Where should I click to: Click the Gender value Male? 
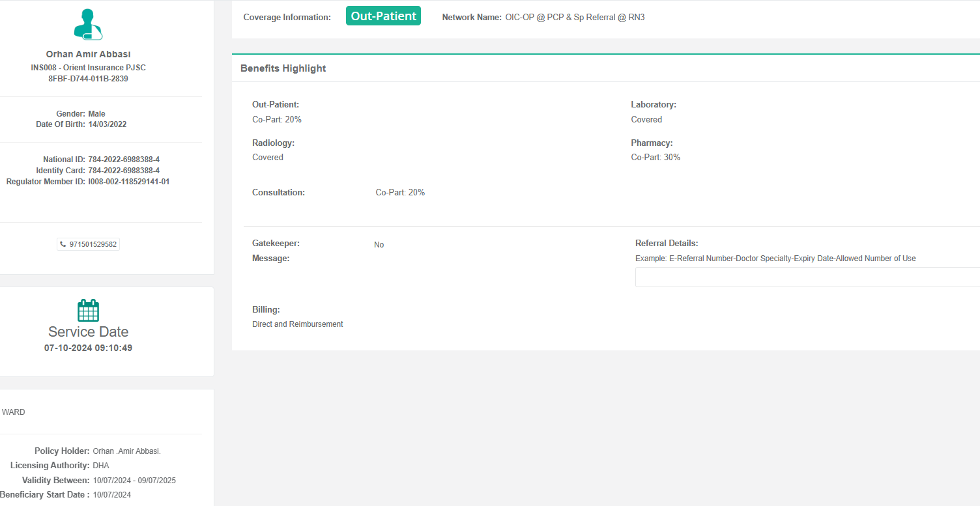point(97,114)
